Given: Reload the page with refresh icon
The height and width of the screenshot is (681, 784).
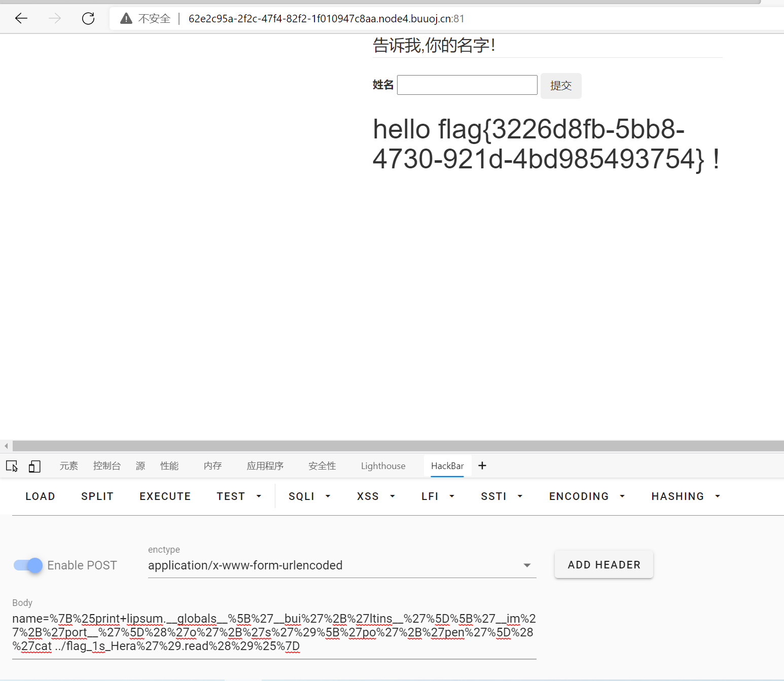Looking at the screenshot, I should (88, 19).
